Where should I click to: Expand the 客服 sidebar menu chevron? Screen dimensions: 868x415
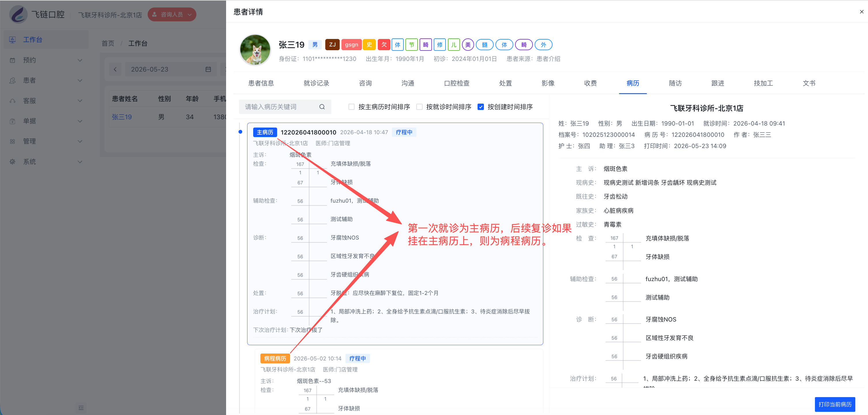pyautogui.click(x=80, y=101)
